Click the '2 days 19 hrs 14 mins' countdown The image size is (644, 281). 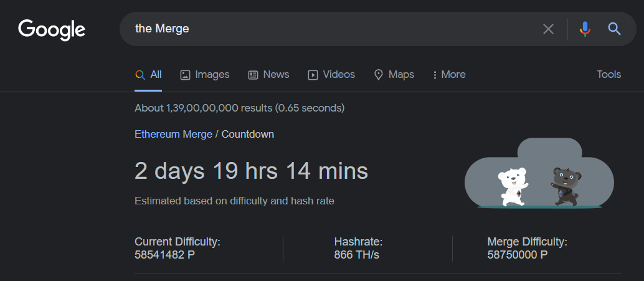[x=252, y=171]
